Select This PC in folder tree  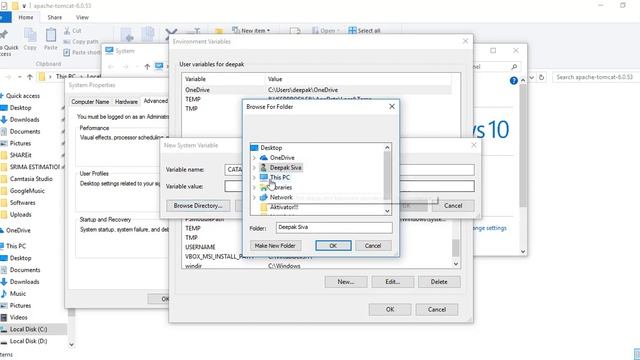point(280,178)
